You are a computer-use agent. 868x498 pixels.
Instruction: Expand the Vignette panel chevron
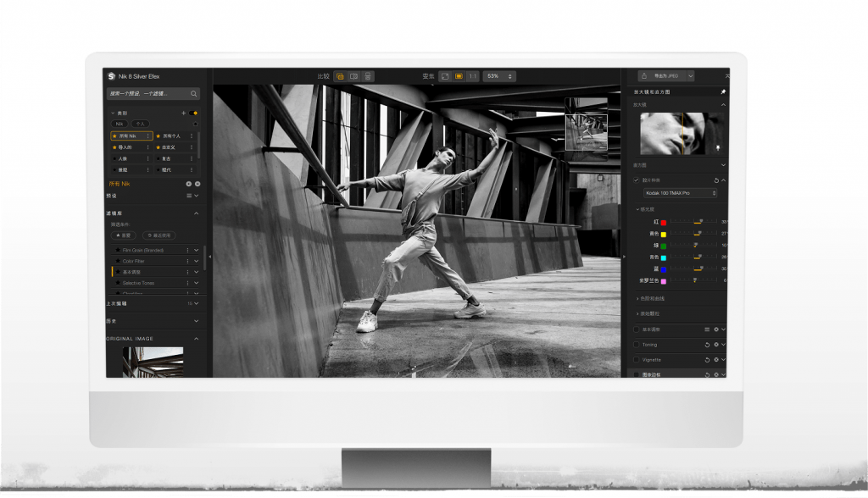(723, 360)
